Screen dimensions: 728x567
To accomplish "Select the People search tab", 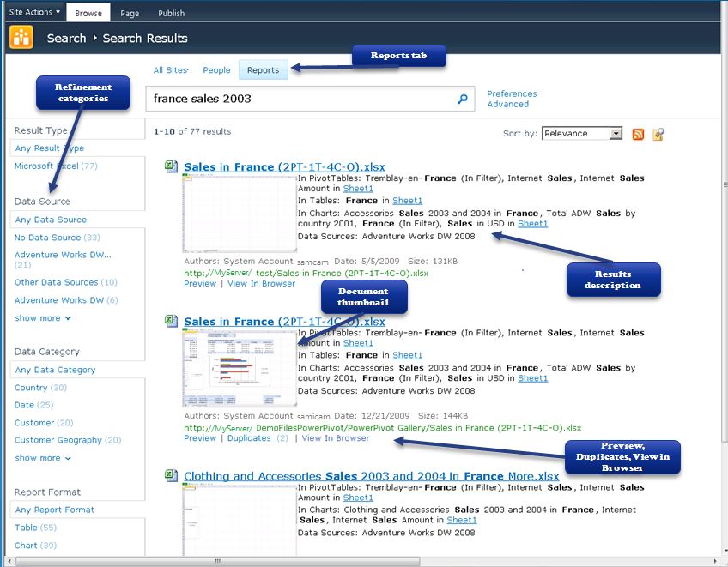I will pos(216,70).
